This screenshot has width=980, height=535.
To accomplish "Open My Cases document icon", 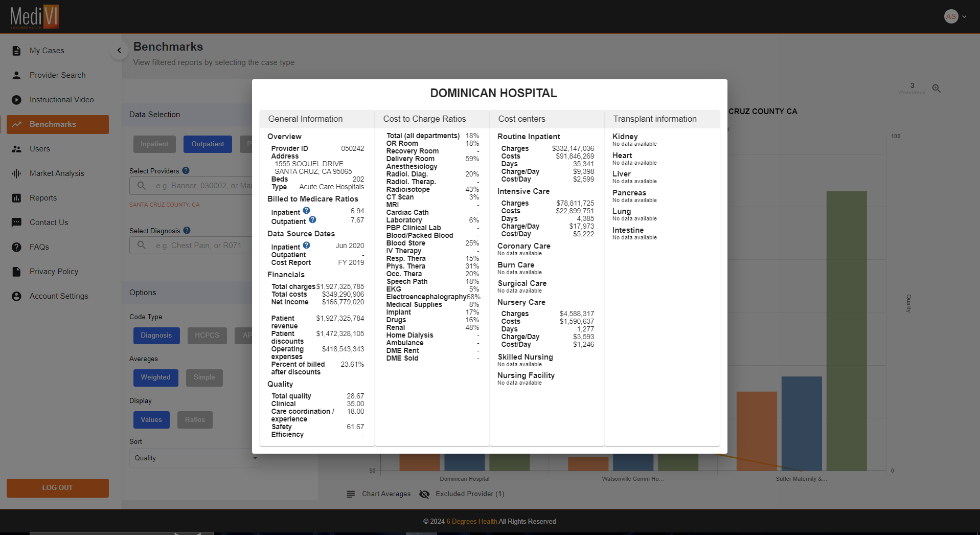I will pos(16,51).
